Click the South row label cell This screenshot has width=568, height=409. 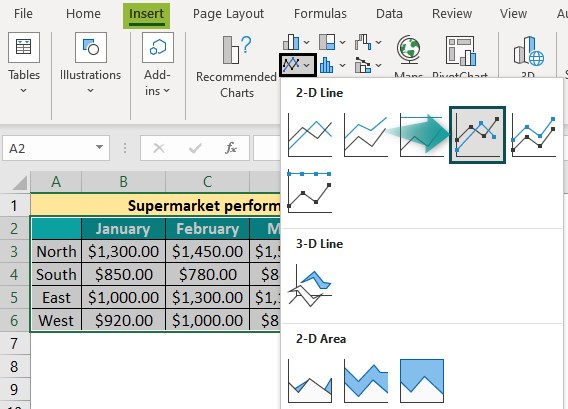(x=56, y=274)
